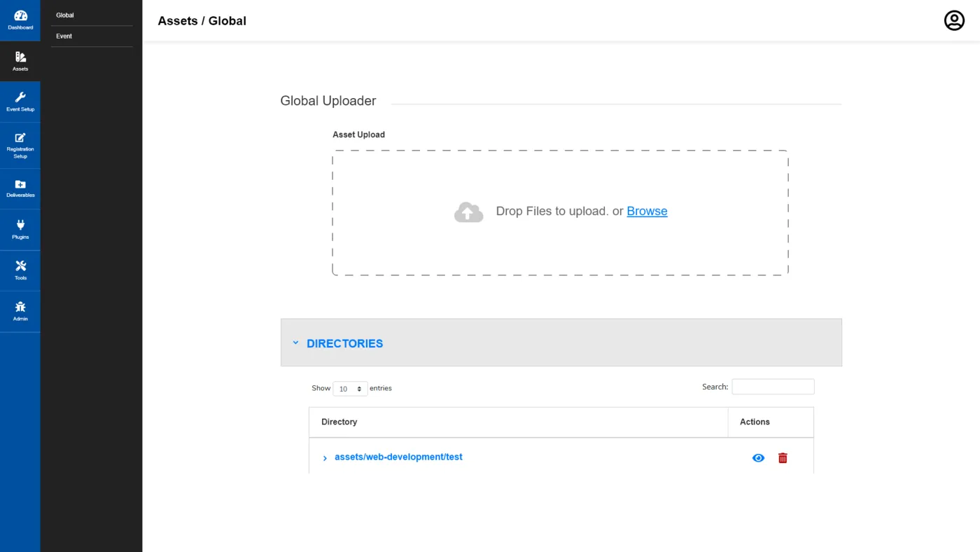The height and width of the screenshot is (552, 980).
Task: Open the Show entries dropdown
Action: click(350, 389)
